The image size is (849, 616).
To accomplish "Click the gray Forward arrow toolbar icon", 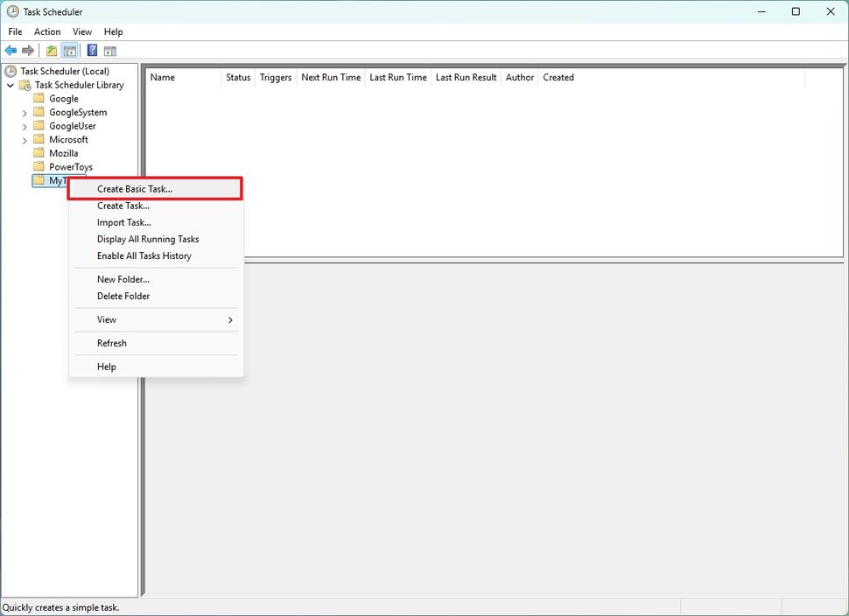I will click(x=28, y=51).
